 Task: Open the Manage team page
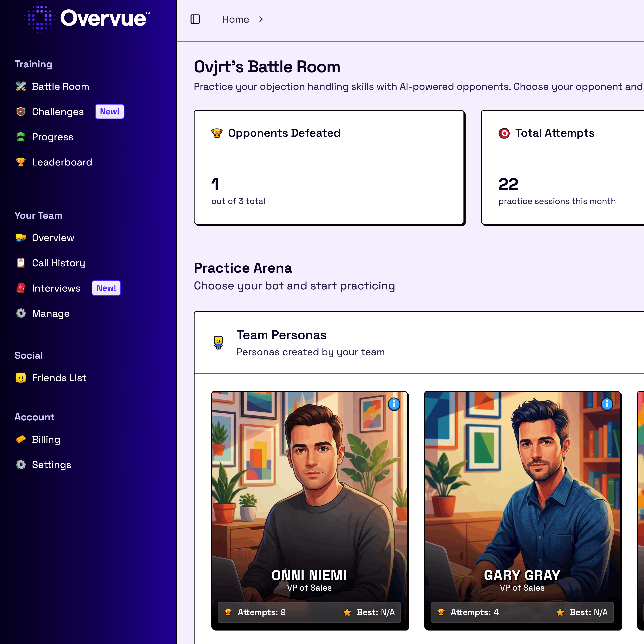pyautogui.click(x=51, y=313)
